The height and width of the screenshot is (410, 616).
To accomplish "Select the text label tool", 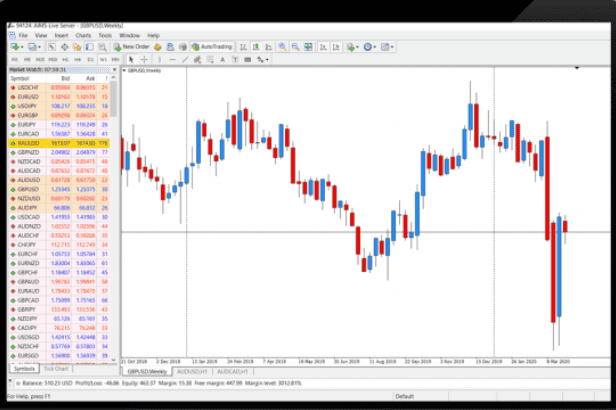I will coord(235,59).
